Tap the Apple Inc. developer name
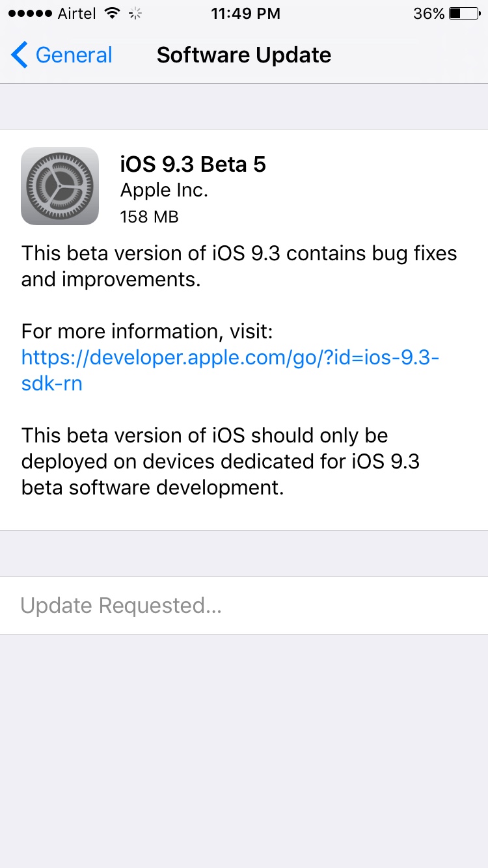 click(x=164, y=191)
